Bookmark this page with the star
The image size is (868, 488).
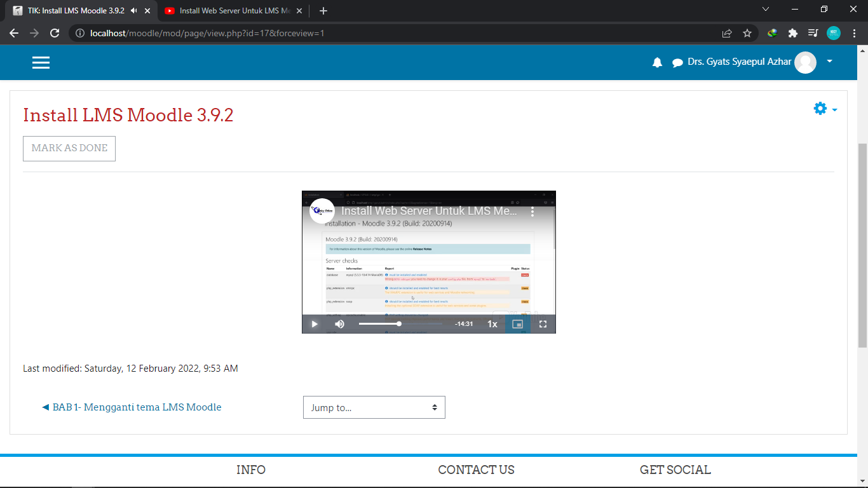tap(747, 33)
